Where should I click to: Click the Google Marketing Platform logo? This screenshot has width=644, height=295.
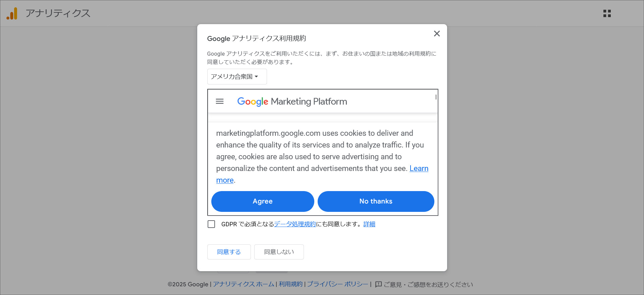(292, 101)
